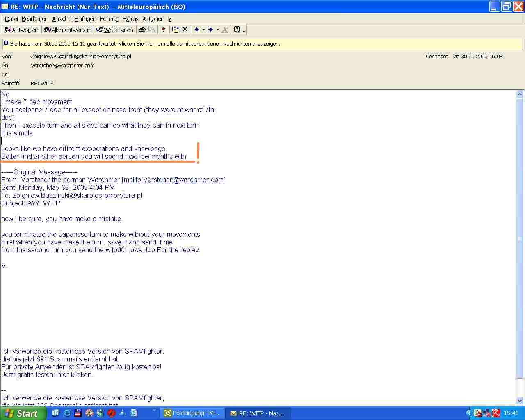Forward the message with Weiterleiten
The height and width of the screenshot is (420, 525).
114,30
